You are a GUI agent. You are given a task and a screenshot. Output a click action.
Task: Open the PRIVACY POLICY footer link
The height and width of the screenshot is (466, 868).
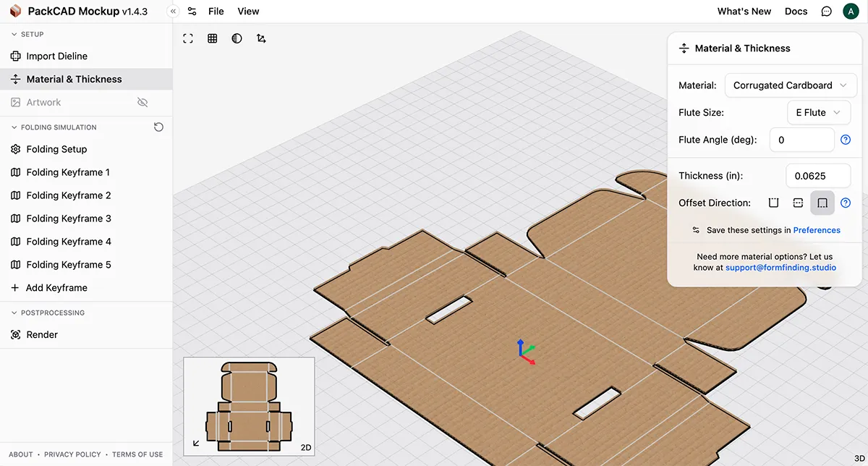tap(72, 454)
